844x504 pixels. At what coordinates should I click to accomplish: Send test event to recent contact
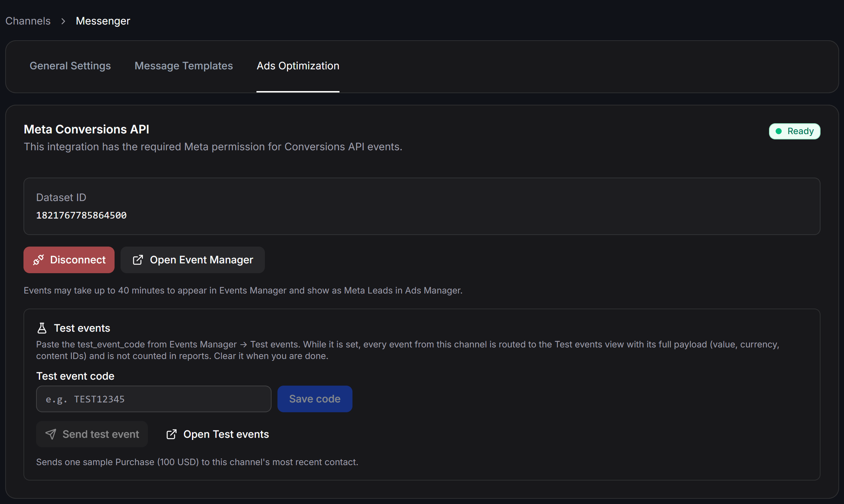pyautogui.click(x=92, y=434)
